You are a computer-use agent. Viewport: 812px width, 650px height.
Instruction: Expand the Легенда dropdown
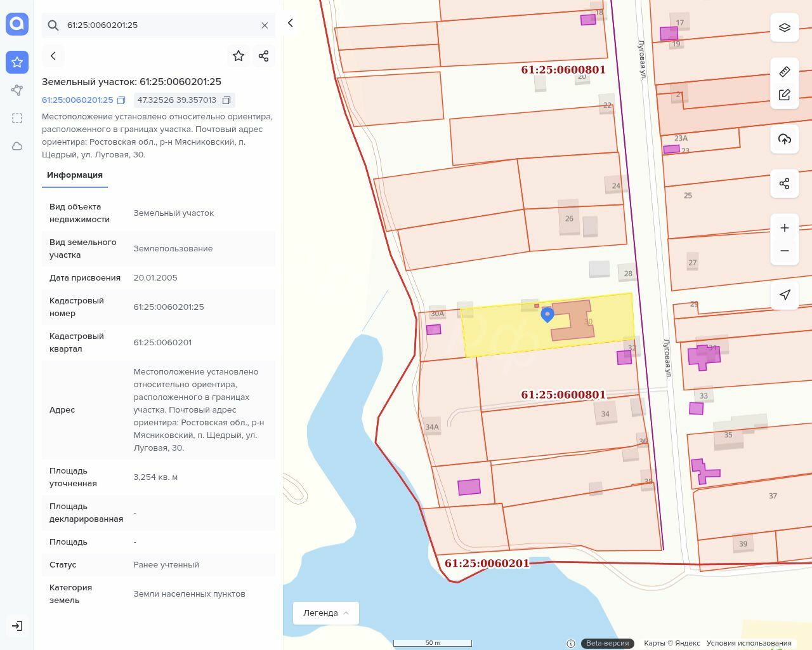(325, 613)
